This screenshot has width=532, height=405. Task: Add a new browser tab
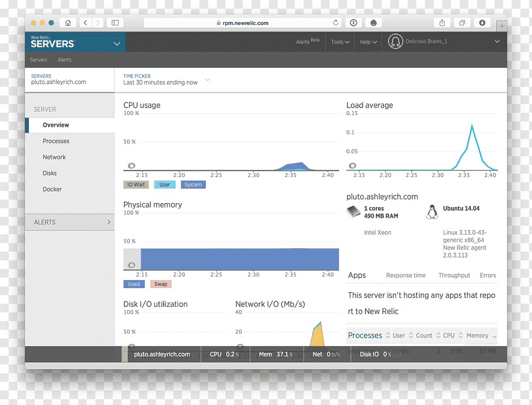point(501,26)
